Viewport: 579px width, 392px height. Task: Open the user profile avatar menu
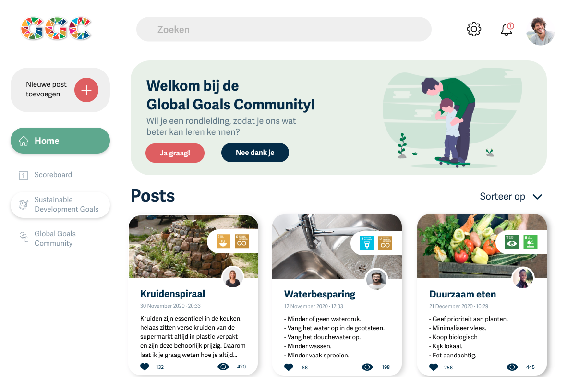(x=541, y=31)
